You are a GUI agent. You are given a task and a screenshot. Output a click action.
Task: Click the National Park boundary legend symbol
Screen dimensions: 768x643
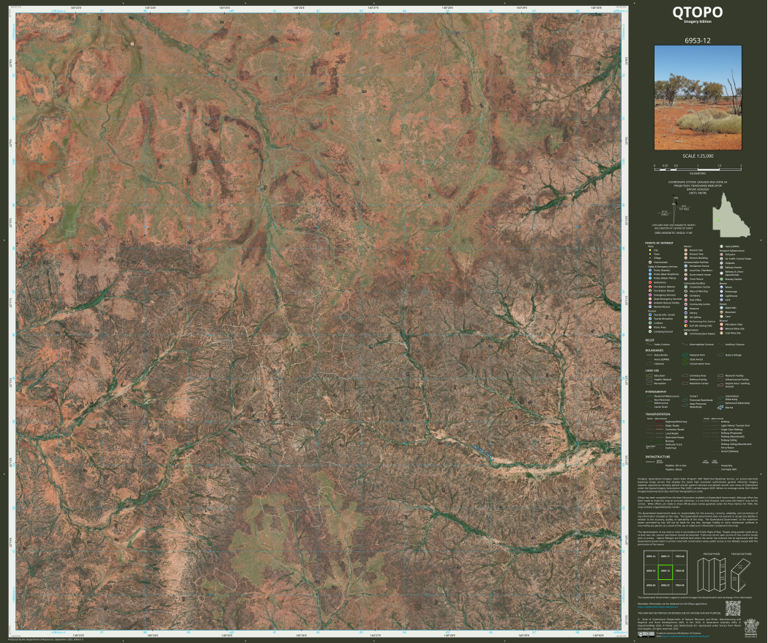click(x=685, y=355)
